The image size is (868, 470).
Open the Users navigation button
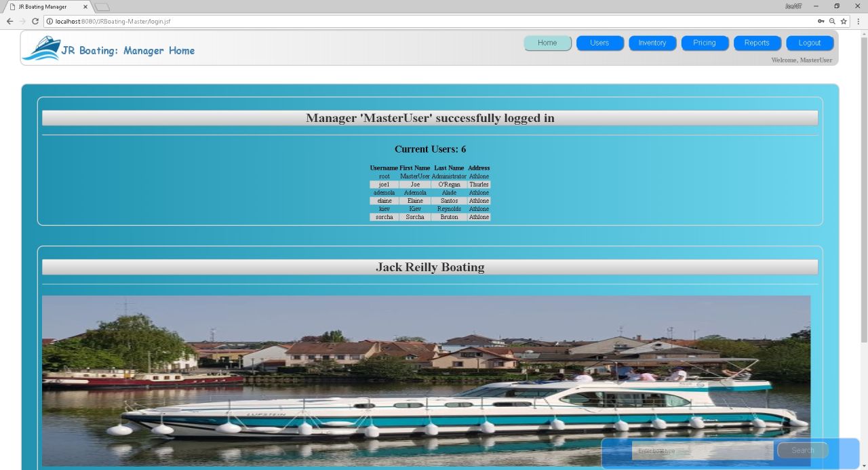[x=599, y=43]
